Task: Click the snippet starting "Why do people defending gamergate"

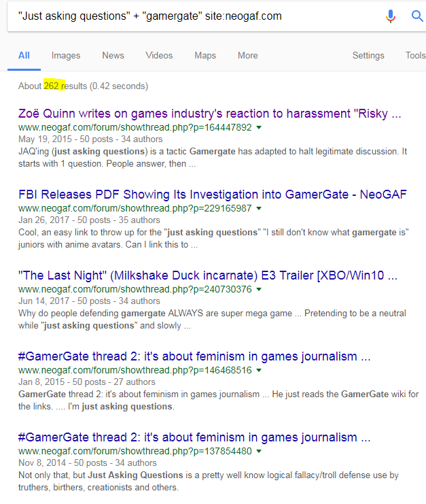Action: tap(212, 320)
